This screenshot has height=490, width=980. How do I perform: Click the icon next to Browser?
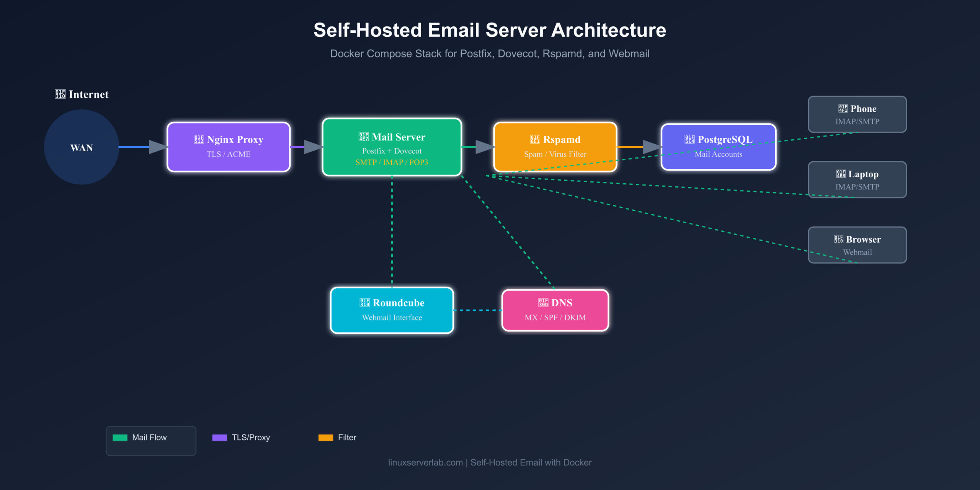tap(838, 240)
